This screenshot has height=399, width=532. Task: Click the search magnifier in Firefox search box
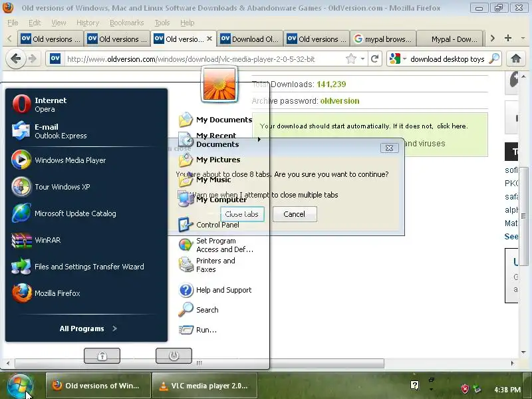click(494, 59)
